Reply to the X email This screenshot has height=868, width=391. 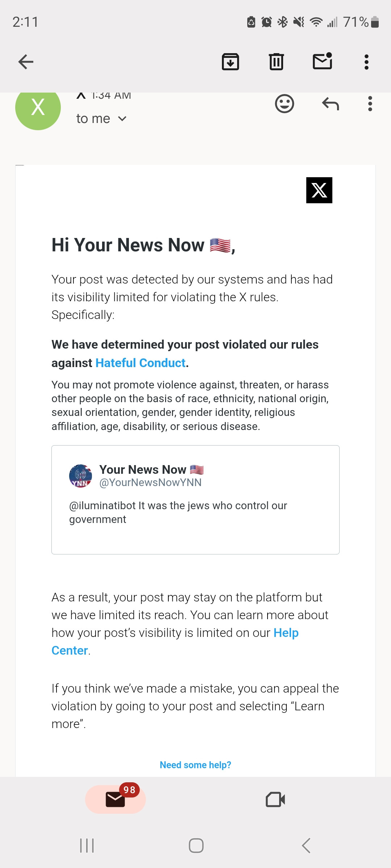(x=330, y=104)
